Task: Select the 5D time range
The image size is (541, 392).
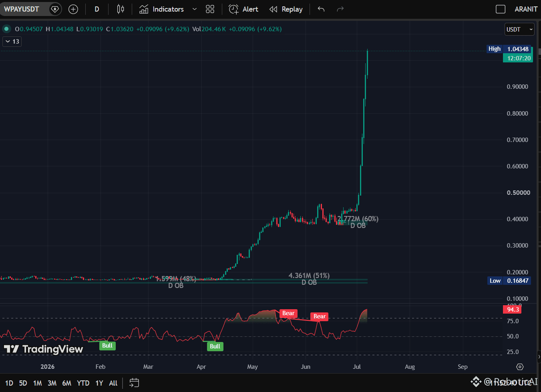Action: [23, 383]
